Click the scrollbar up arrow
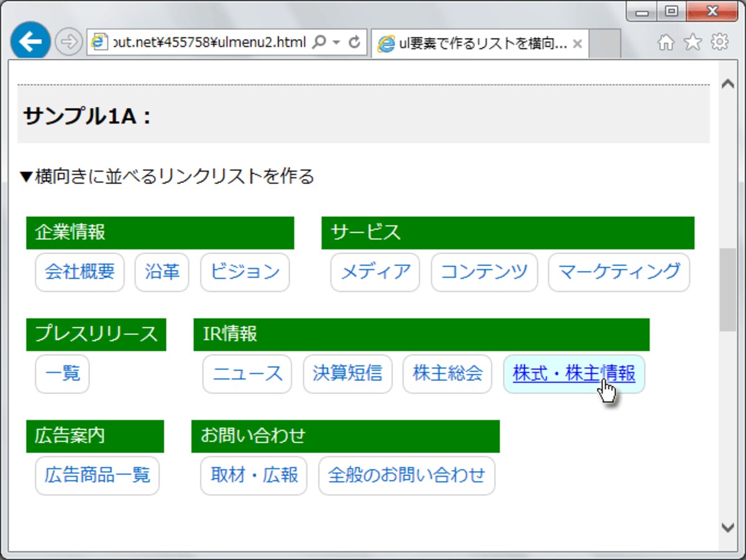746x560 pixels. [x=727, y=83]
